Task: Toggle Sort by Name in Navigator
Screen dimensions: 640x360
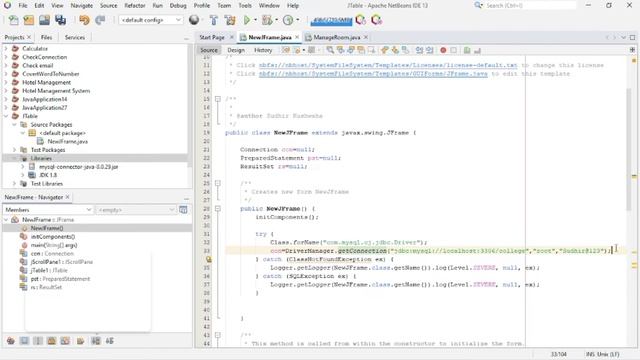Action: click(96, 341)
